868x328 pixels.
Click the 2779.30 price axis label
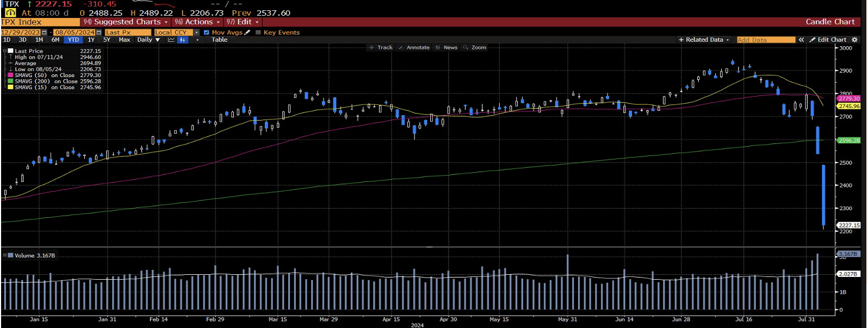[848, 99]
